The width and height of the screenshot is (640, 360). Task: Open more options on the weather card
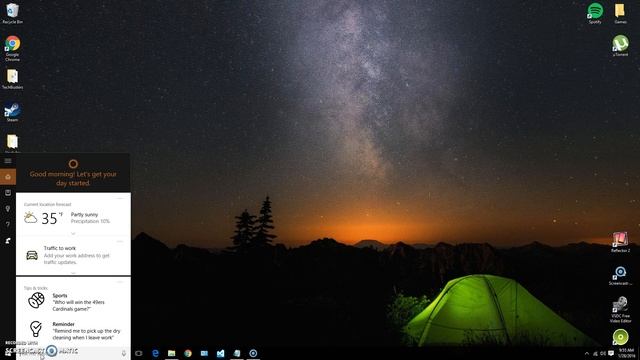coord(120,199)
